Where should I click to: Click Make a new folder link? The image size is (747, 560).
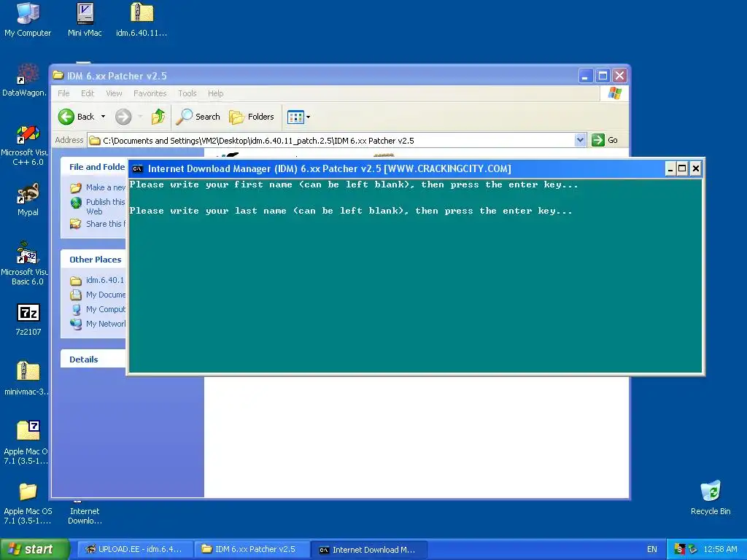98,187
